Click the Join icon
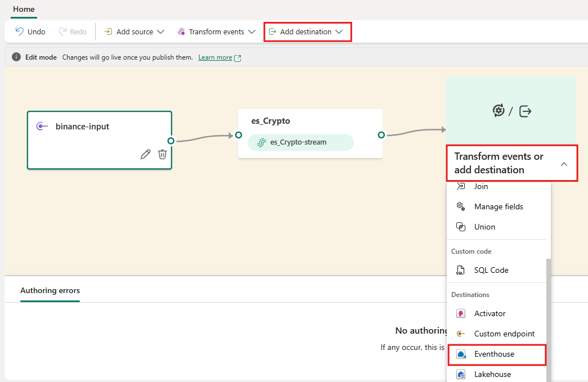 coord(461,186)
